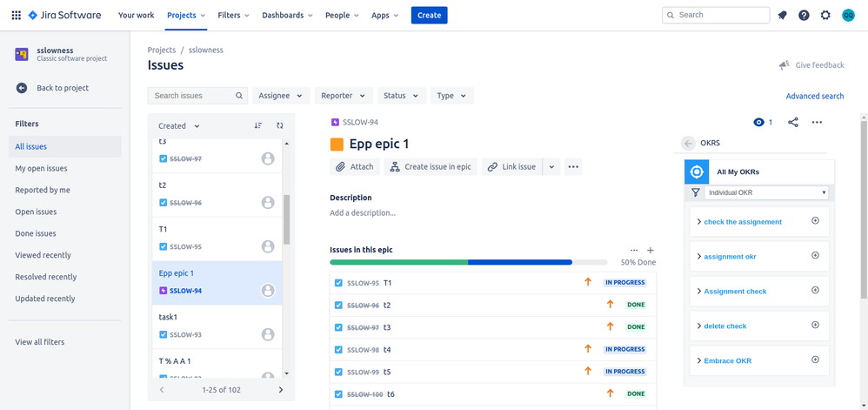Open the app switcher grid icon
The height and width of the screenshot is (410, 868).
pyautogui.click(x=16, y=16)
